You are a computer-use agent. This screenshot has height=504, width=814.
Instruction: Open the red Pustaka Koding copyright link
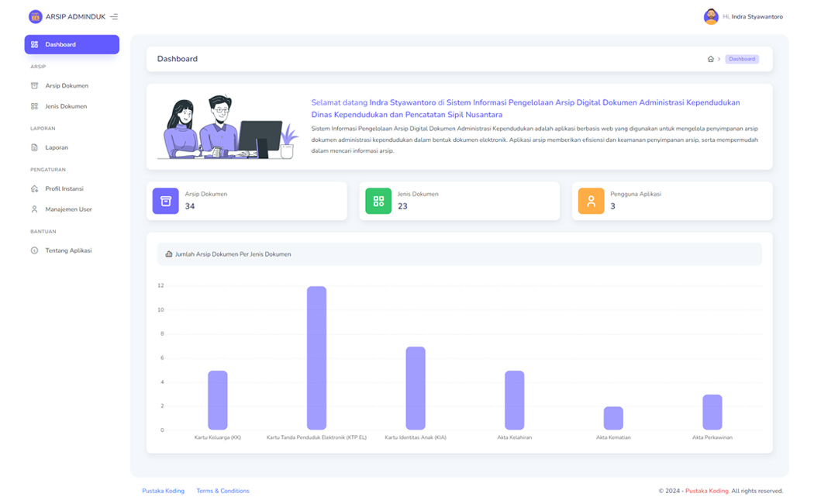(706, 491)
